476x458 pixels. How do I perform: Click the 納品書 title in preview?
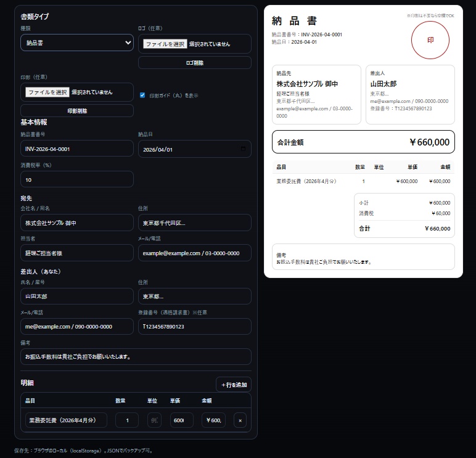tap(294, 21)
